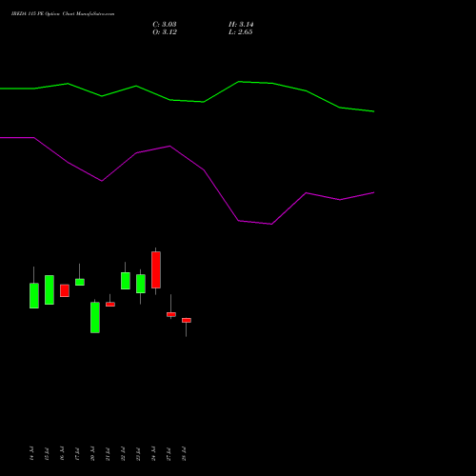The image size is (476, 476).
Task: Click the high price value H: 3.14
Action: [x=241, y=25]
